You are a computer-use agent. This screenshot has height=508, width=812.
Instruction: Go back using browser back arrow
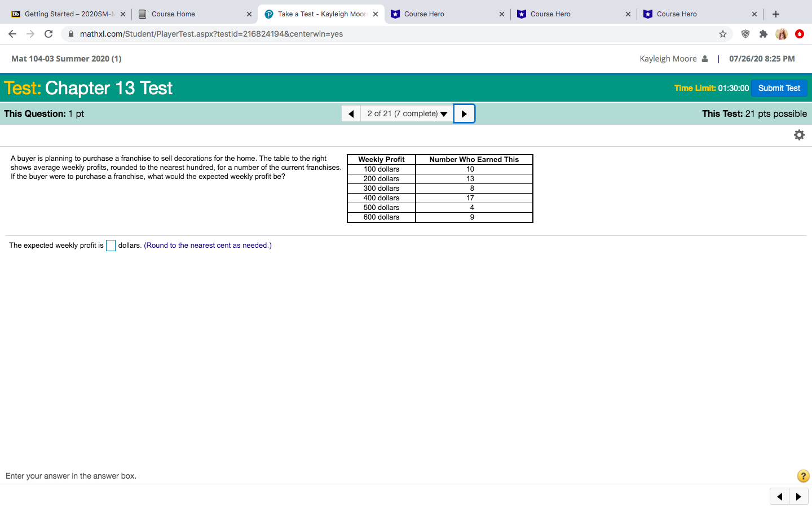[12, 34]
